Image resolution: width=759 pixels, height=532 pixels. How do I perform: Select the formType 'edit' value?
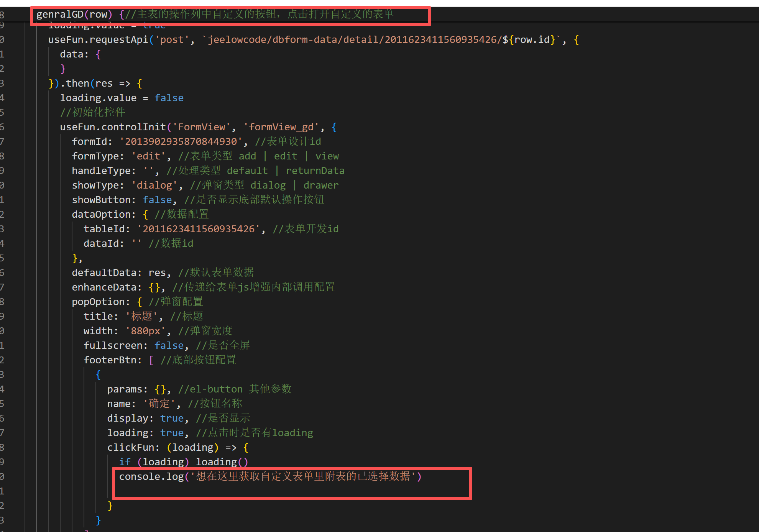pos(148,156)
